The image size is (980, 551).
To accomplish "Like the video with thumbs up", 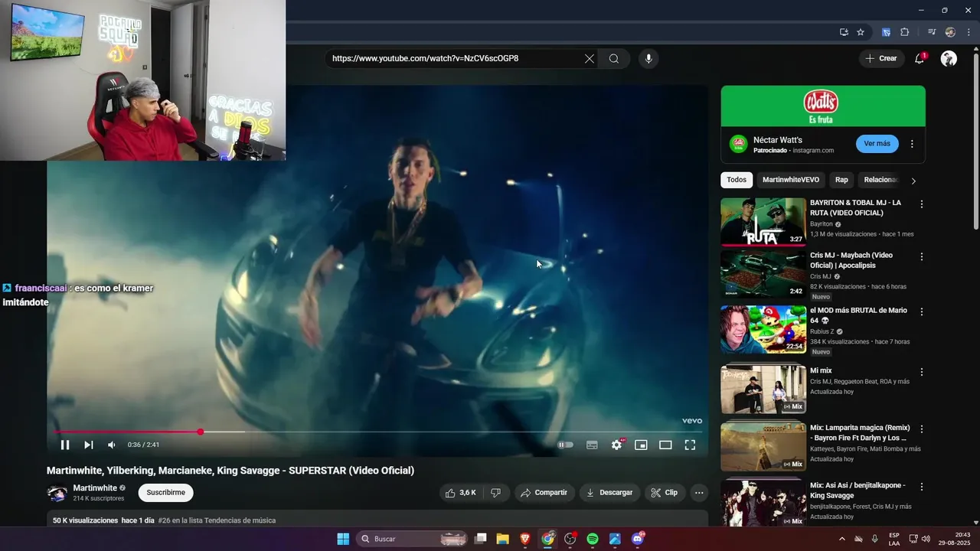I will tap(461, 493).
